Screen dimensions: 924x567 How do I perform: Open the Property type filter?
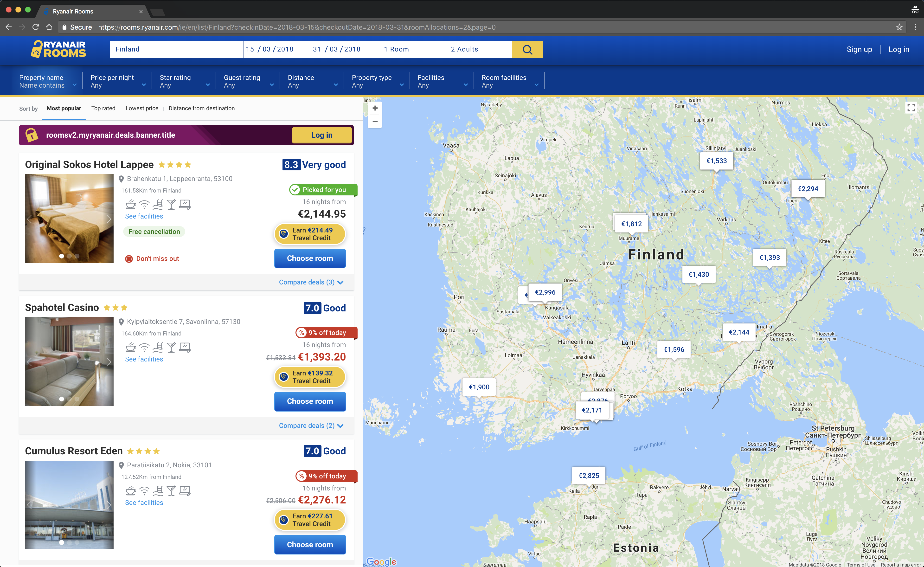point(378,81)
